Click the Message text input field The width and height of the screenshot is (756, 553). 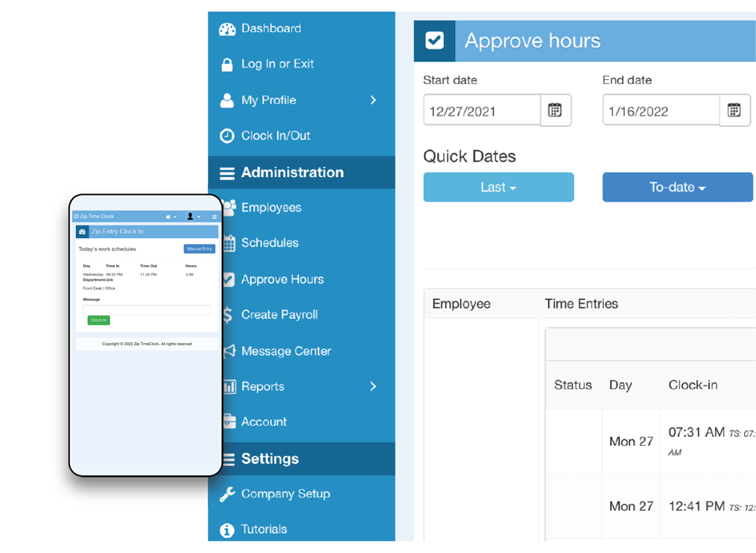click(x=147, y=309)
